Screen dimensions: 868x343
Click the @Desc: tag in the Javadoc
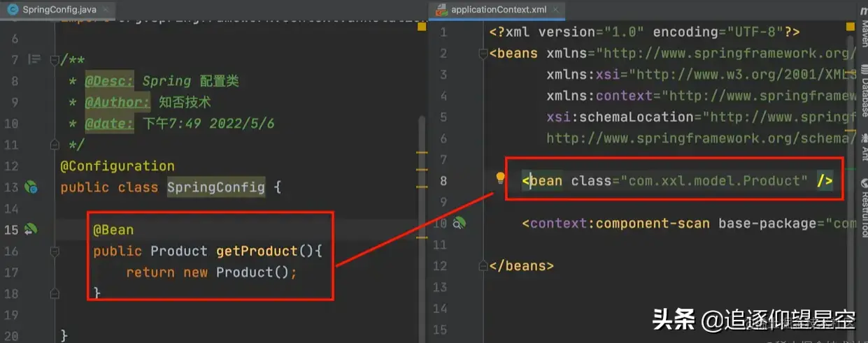(x=109, y=81)
